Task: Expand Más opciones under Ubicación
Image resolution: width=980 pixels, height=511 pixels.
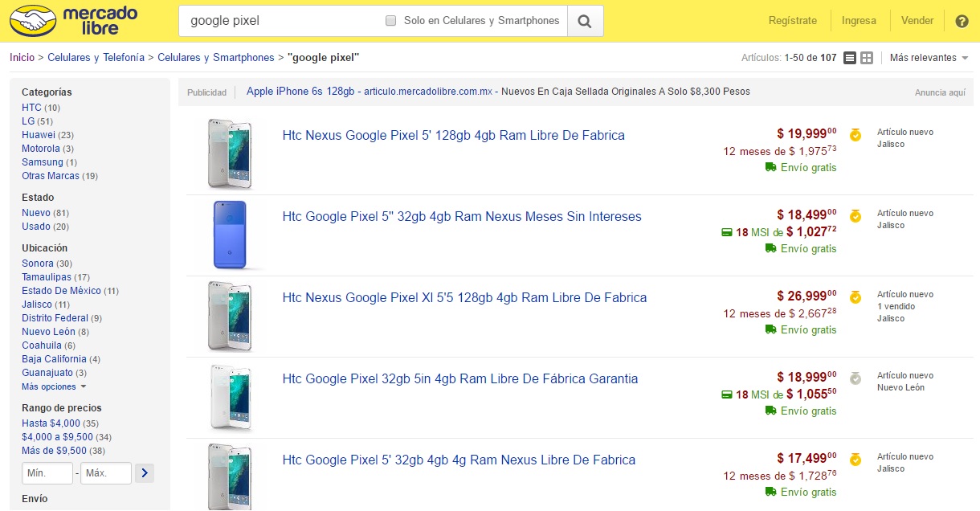Action: tap(54, 386)
